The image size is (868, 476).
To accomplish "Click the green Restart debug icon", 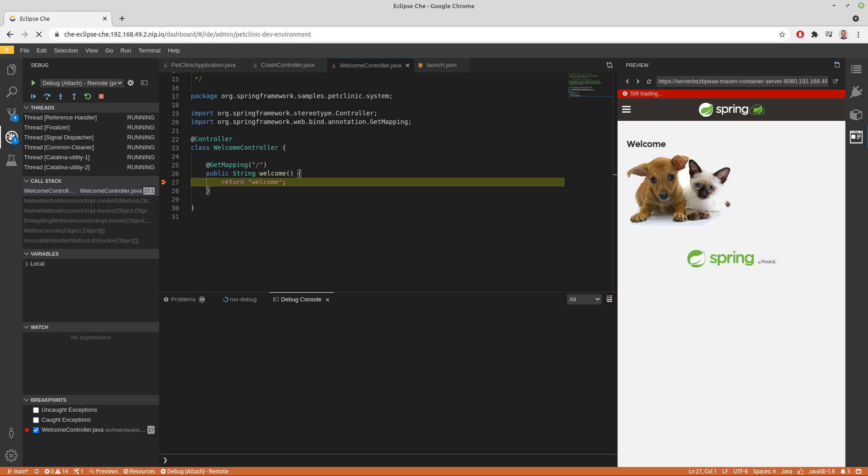I will coord(88,96).
